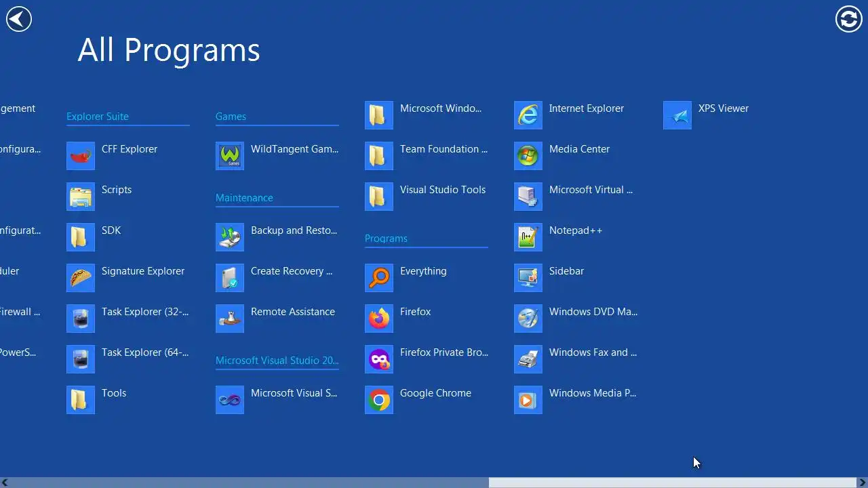Select the Programs group header

(x=386, y=239)
